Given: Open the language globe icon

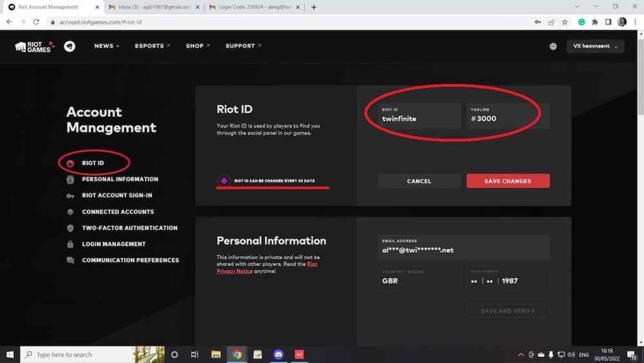Looking at the screenshot, I should 553,46.
